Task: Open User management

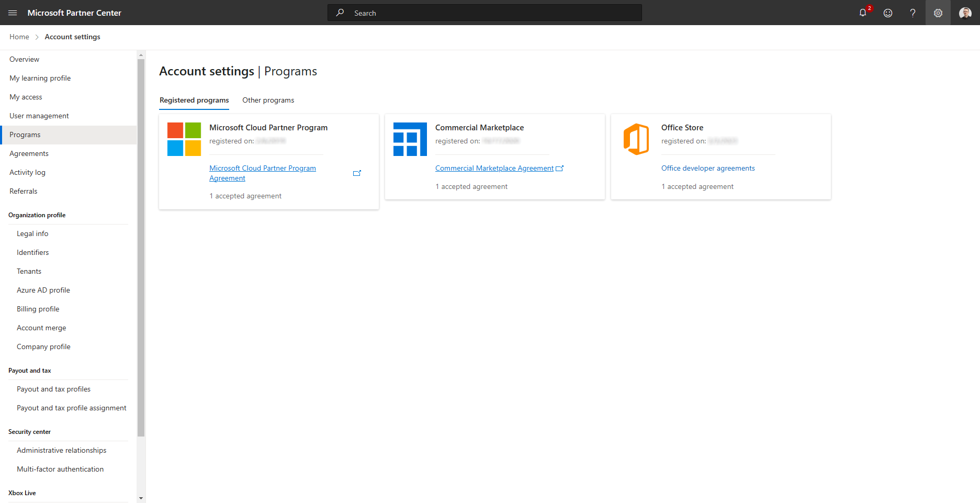Action: pos(69,116)
